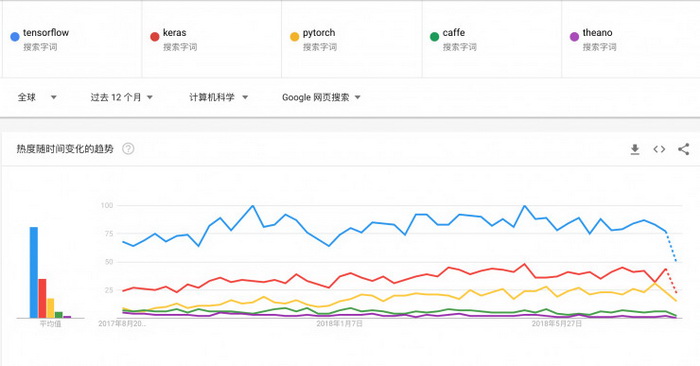Click the red keras color dot
Image resolution: width=700 pixels, height=366 pixels.
(x=154, y=37)
